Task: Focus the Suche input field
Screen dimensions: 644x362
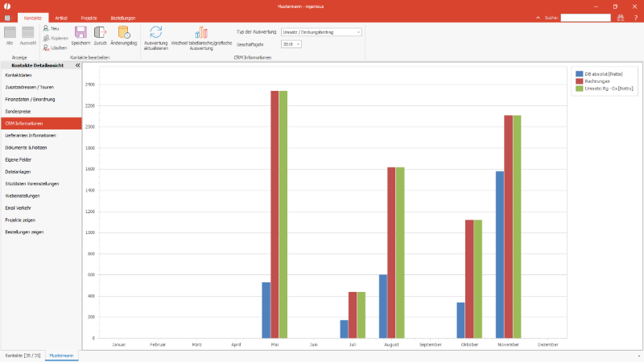Action: pyautogui.click(x=586, y=18)
